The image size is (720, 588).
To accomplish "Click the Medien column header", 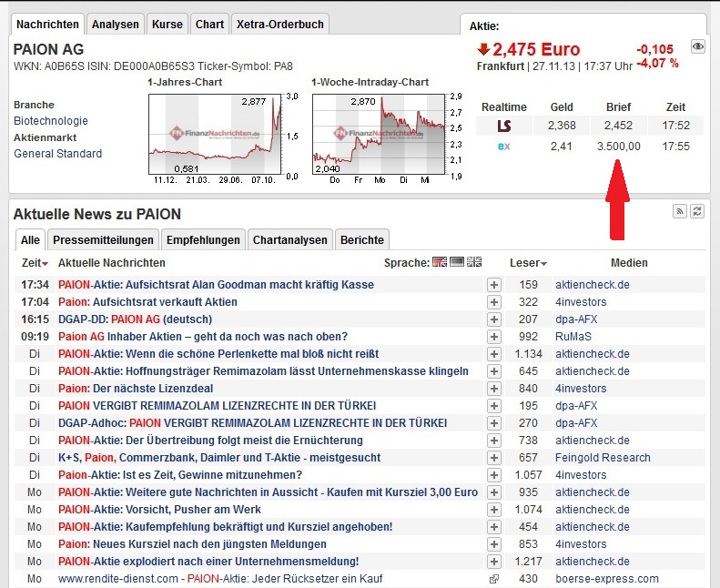I will [629, 263].
